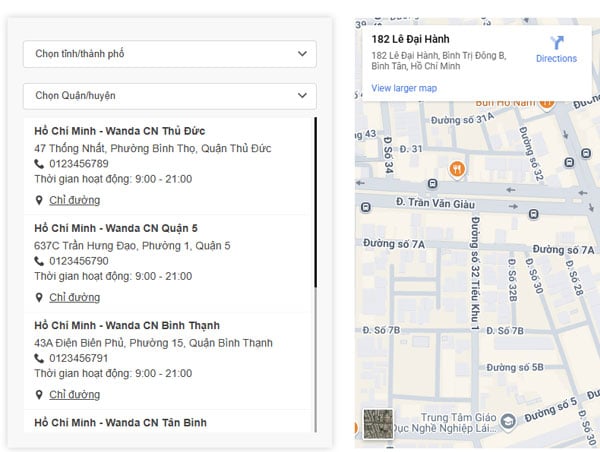600x452 pixels.
Task: Click address 43A Điện Biên Phủ, Phường 15
Action: click(109, 343)
